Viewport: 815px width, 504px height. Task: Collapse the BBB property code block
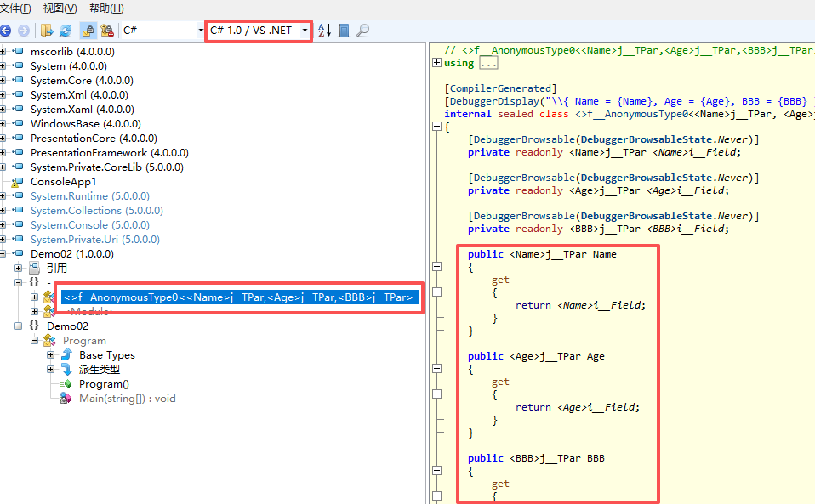point(436,470)
